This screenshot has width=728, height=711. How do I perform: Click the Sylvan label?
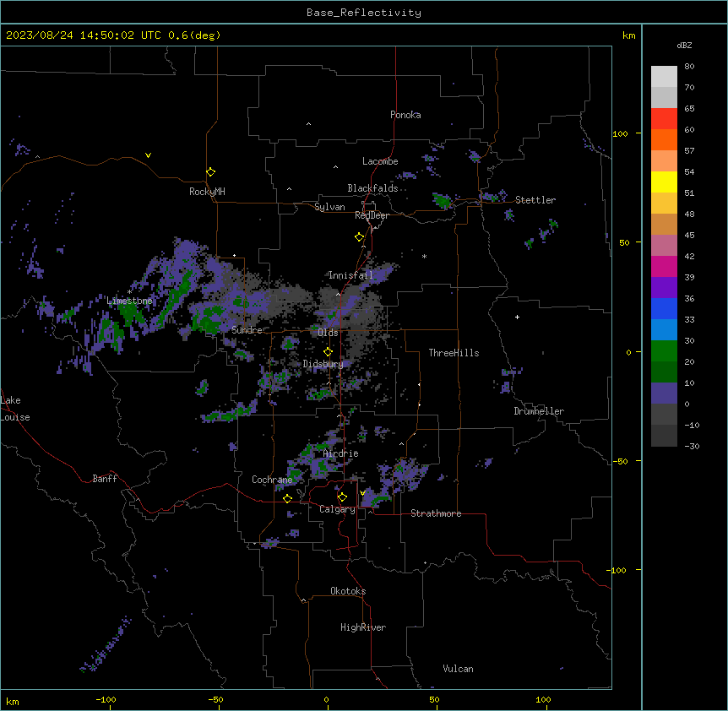[329, 207]
